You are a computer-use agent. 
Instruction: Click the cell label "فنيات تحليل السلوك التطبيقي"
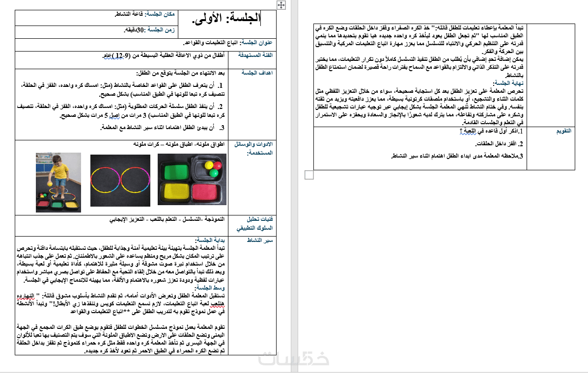[254, 224]
